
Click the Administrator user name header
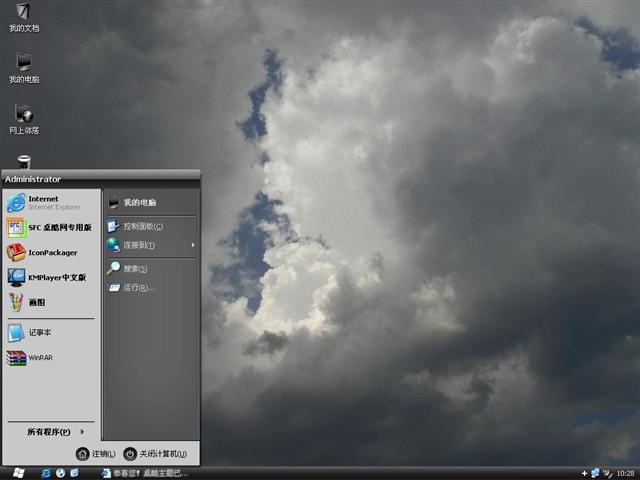tap(33, 179)
